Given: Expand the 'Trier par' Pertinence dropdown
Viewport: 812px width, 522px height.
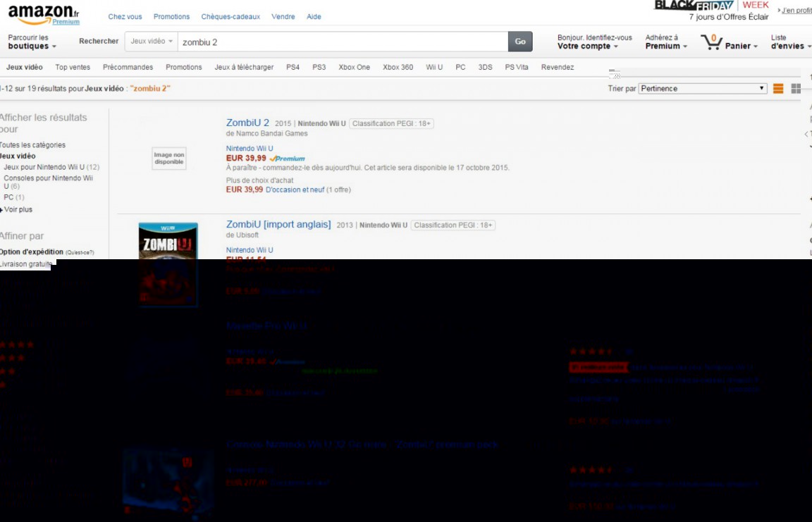Looking at the screenshot, I should pos(703,89).
